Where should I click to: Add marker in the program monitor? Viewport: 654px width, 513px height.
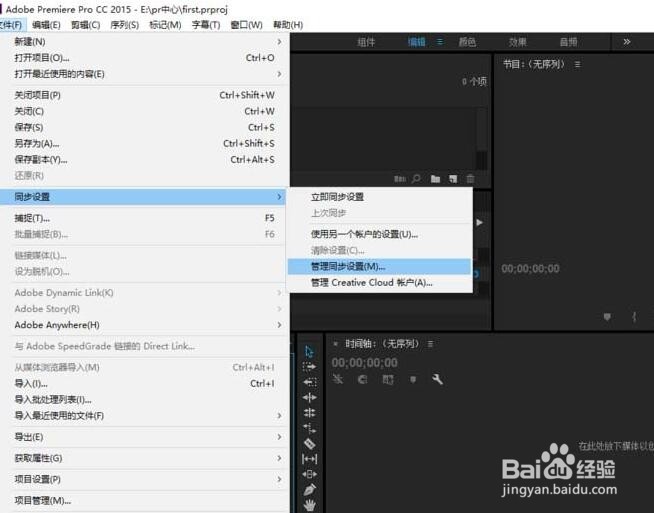pyautogui.click(x=607, y=317)
